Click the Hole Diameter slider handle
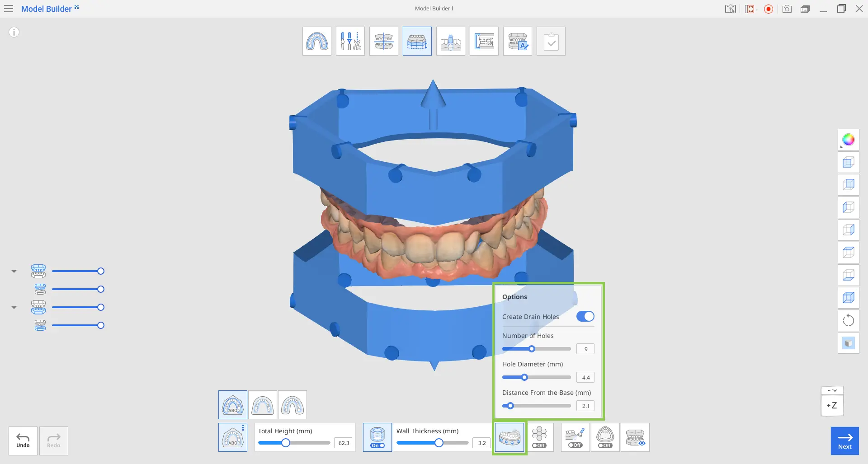Image resolution: width=868 pixels, height=464 pixels. pyautogui.click(x=524, y=377)
